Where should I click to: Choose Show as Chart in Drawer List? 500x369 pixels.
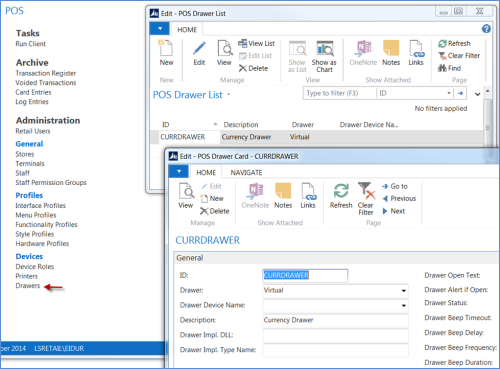click(x=324, y=56)
